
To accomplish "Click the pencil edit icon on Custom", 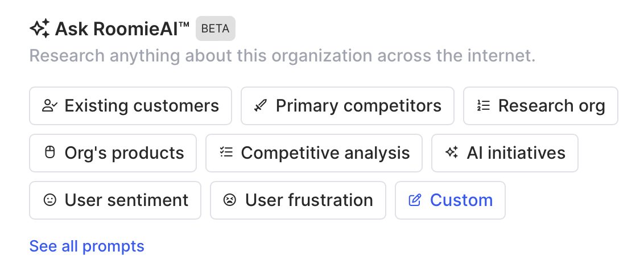I will [415, 200].
